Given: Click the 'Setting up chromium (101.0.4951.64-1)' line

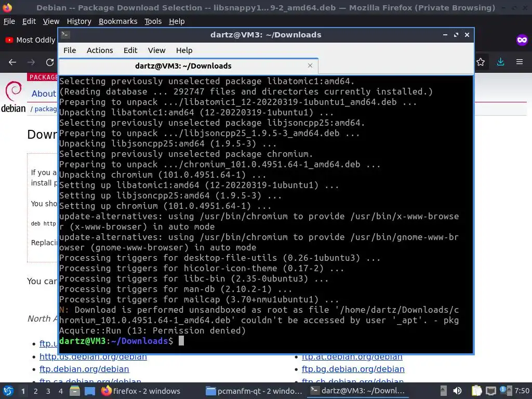Looking at the screenshot, I should point(165,206).
